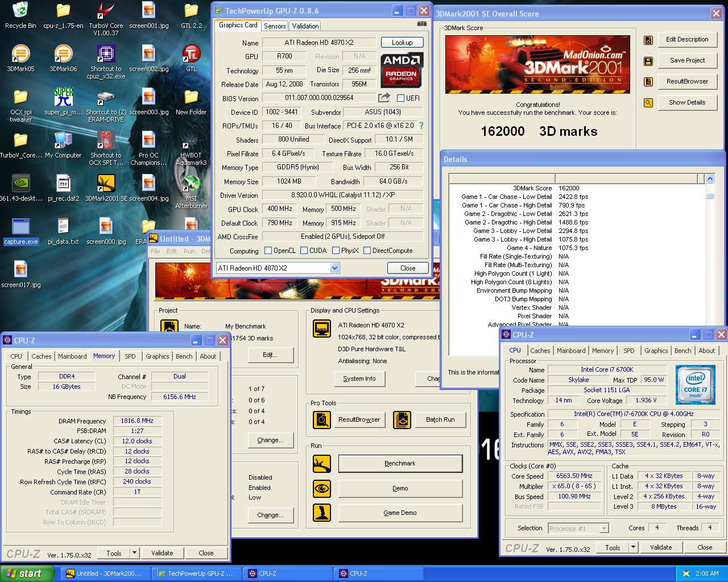Switch to the Sensors tab in GPU-Z
The height and width of the screenshot is (582, 728).
(x=275, y=26)
